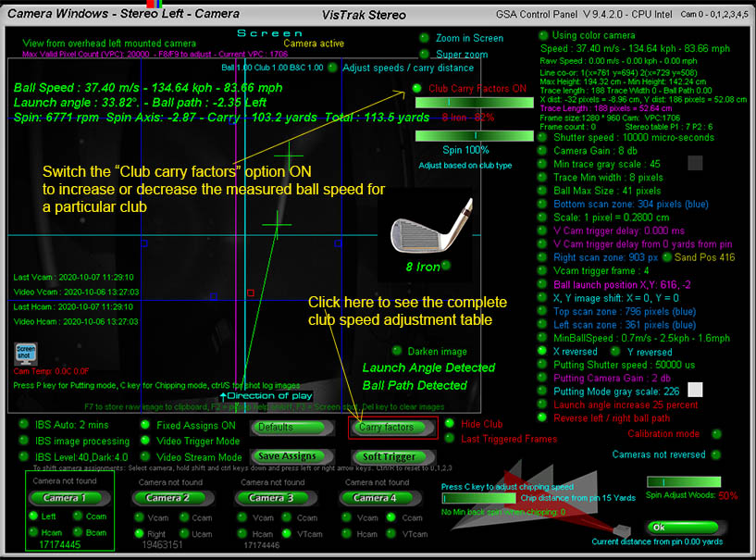Click the LED beside Putting Shutter speed
Image resolution: width=756 pixels, height=560 pixels.
542,366
